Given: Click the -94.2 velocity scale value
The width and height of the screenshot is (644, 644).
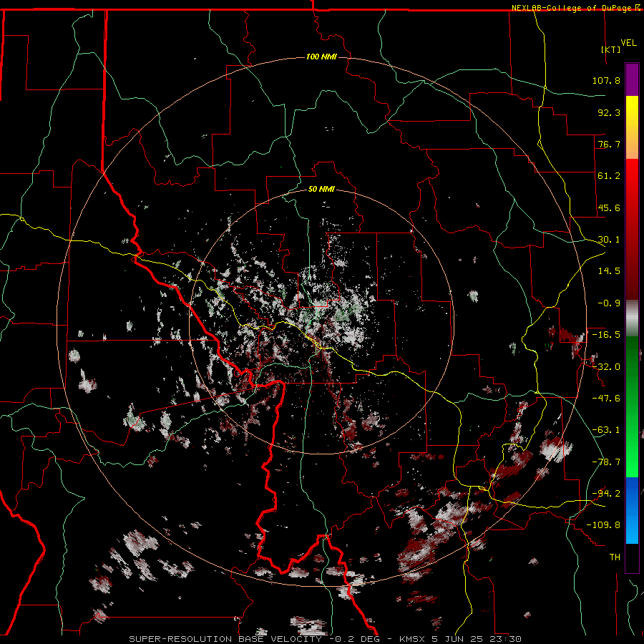Looking at the screenshot, I should [606, 494].
